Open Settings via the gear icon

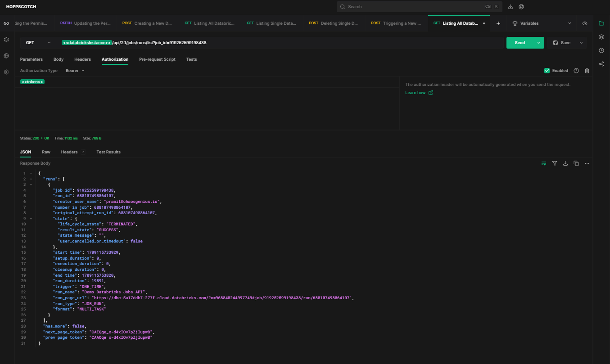6,72
